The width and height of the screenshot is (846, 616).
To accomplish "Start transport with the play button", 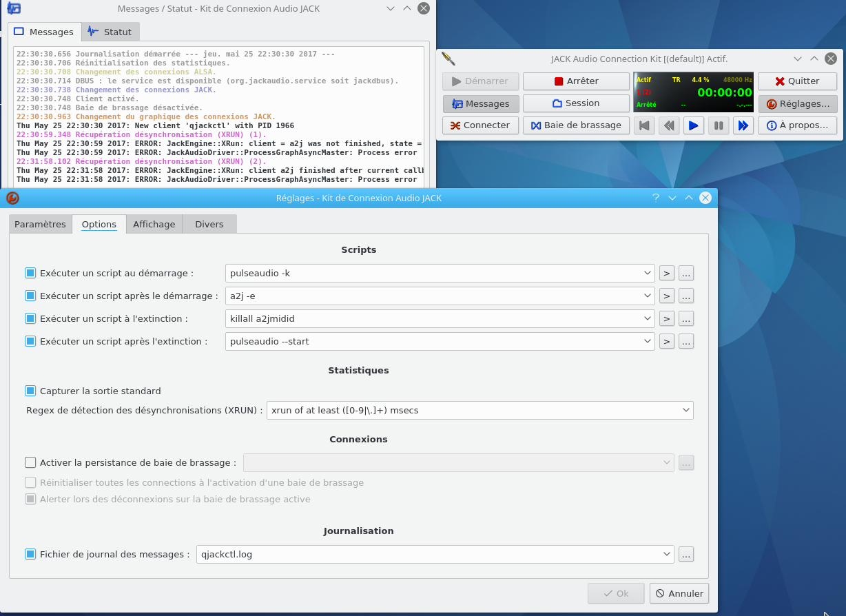I will [x=694, y=125].
